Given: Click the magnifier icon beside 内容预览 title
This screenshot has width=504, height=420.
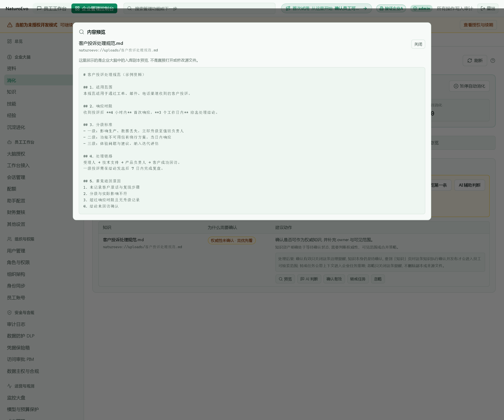Looking at the screenshot, I should point(82,32).
